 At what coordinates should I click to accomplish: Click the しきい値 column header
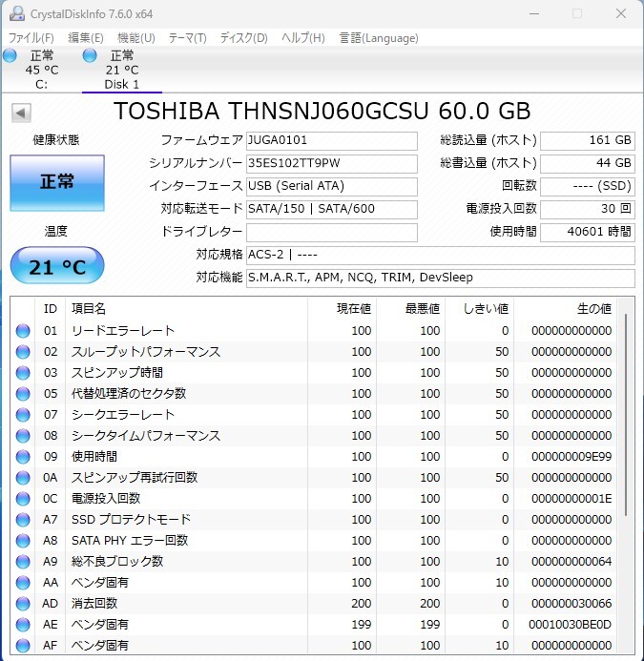480,309
